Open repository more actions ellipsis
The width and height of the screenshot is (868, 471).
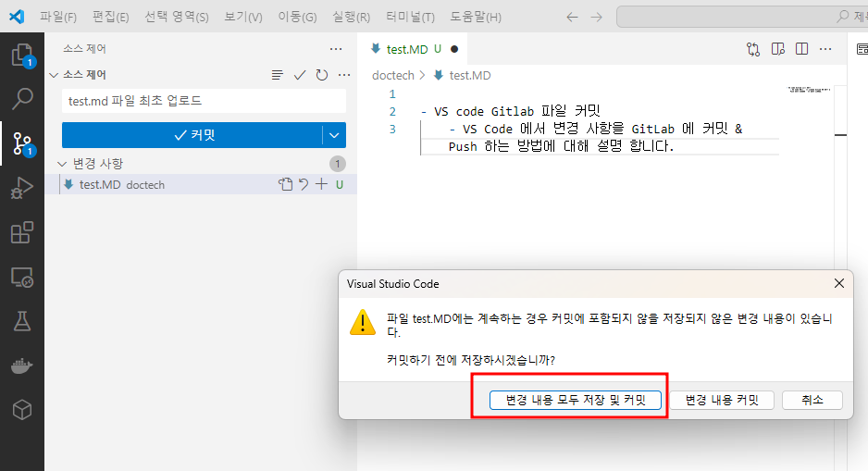click(x=343, y=75)
